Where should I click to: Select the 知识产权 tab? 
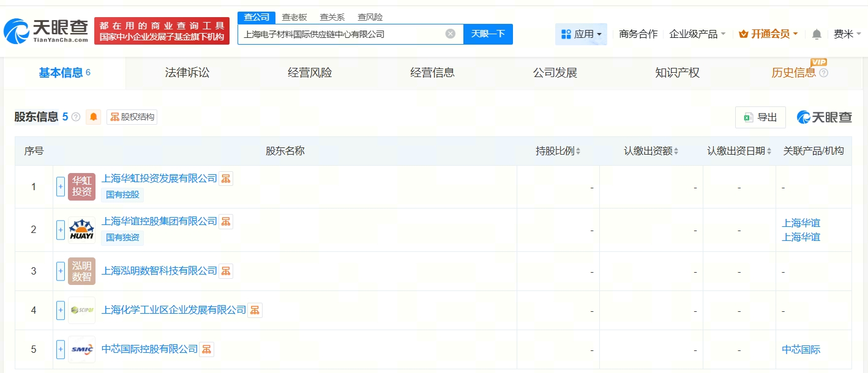click(677, 73)
